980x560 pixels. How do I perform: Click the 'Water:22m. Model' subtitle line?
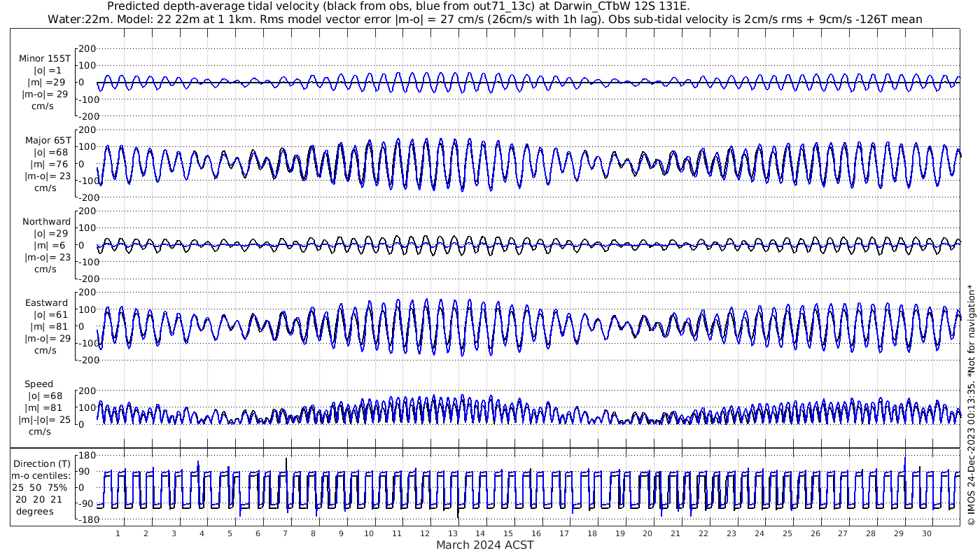click(484, 19)
